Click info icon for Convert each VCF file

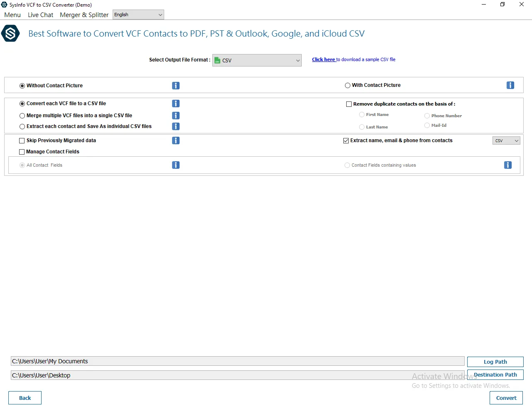coord(176,103)
